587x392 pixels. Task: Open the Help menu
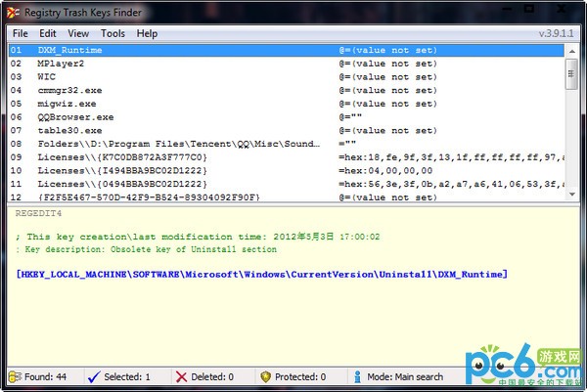pyautogui.click(x=147, y=33)
